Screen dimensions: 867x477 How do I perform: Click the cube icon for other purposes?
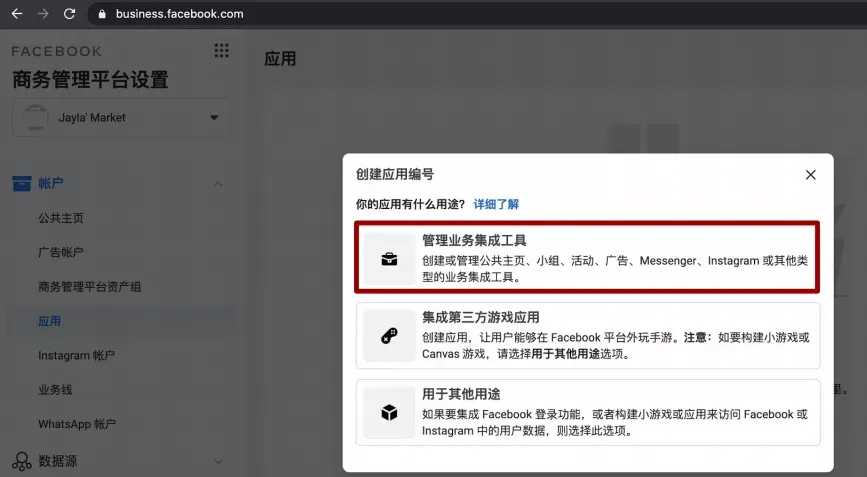(x=389, y=412)
